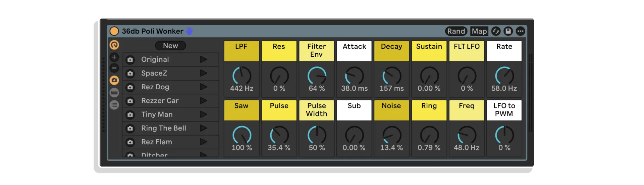Click the Pulse macro knob

pos(279,135)
